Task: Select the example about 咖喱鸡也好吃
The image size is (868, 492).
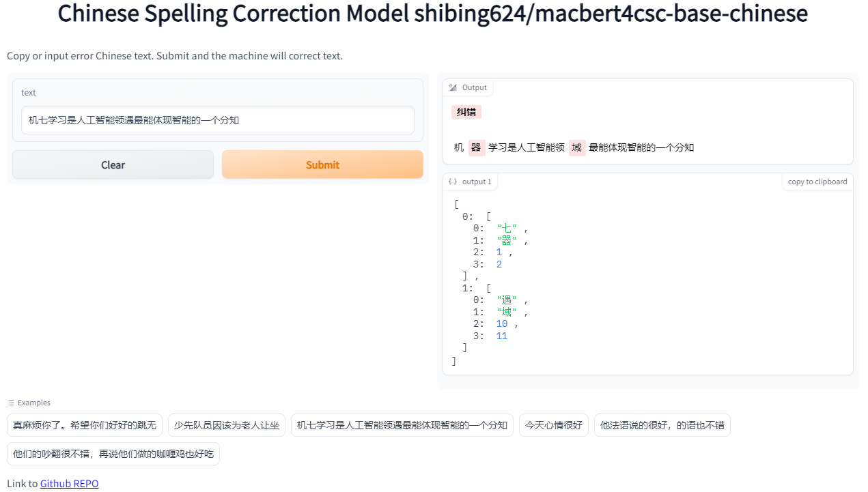Action: pyautogui.click(x=113, y=453)
